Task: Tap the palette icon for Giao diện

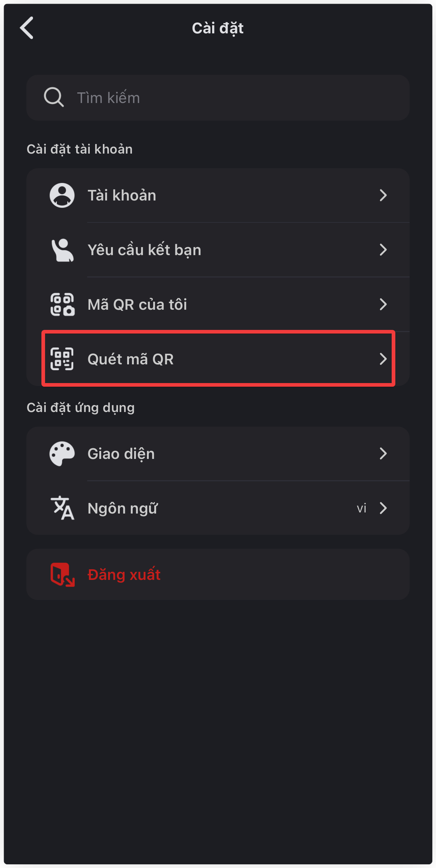Action: pos(62,454)
